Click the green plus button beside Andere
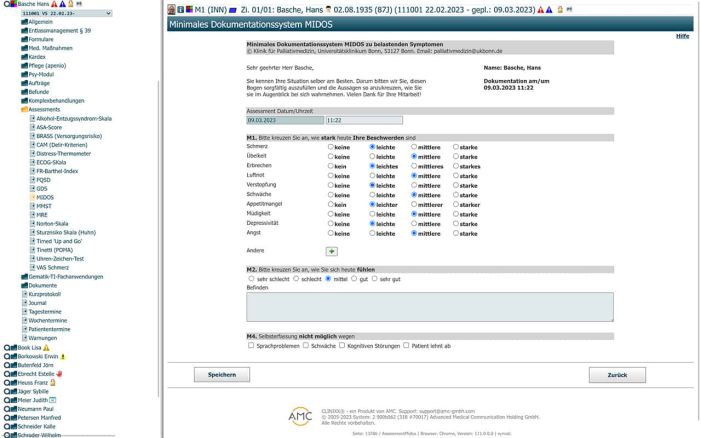The width and height of the screenshot is (701, 438). pos(332,251)
